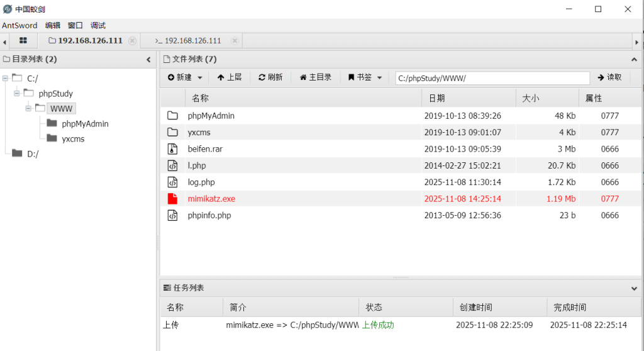Click the 刷新 refresh button

point(270,77)
